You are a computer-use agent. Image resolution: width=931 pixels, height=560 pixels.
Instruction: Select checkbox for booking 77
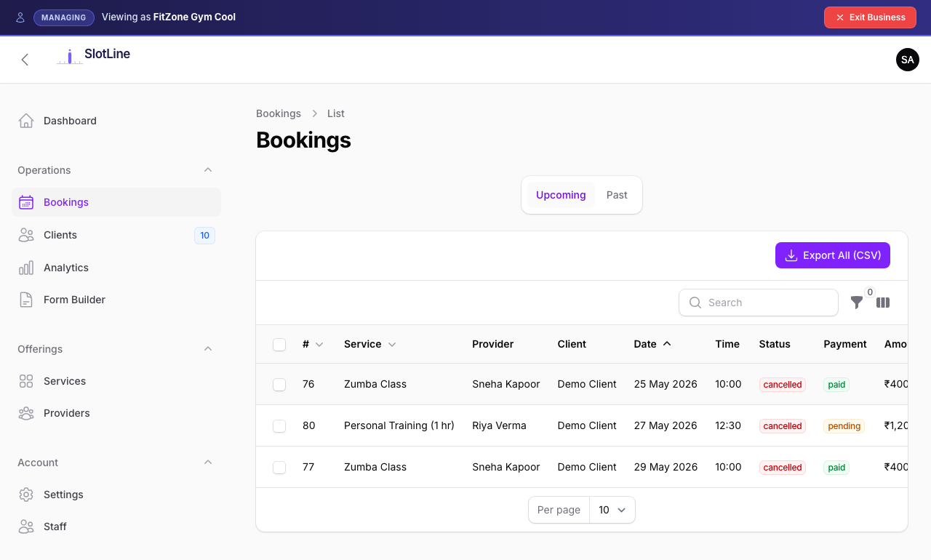pos(279,468)
